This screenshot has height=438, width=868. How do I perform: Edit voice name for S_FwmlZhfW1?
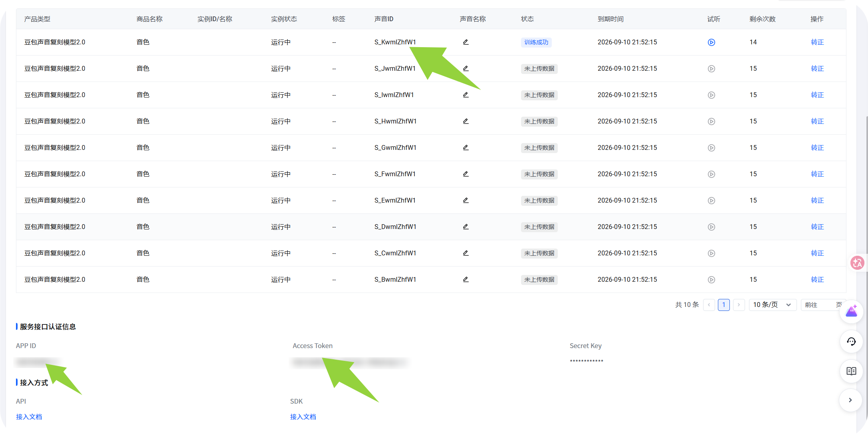pyautogui.click(x=466, y=174)
